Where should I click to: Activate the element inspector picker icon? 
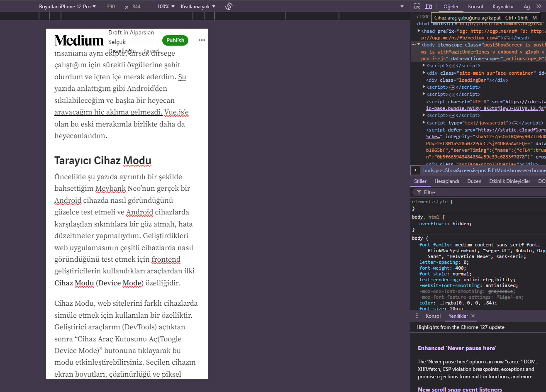(417, 7)
